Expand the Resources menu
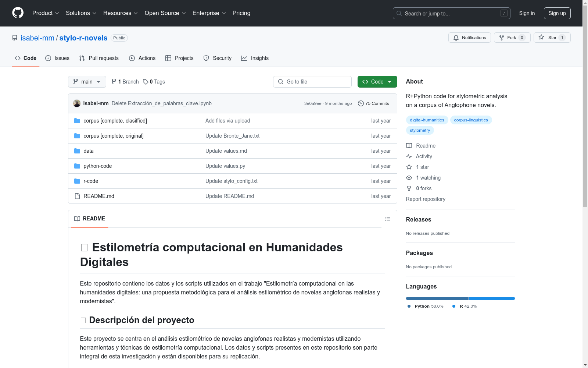Viewport: 588px width, 368px height. (121, 13)
